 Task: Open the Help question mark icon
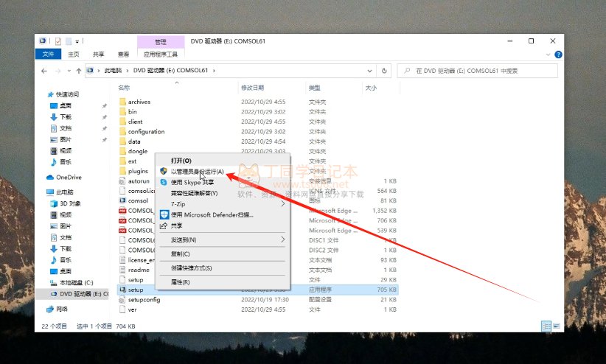(x=558, y=55)
